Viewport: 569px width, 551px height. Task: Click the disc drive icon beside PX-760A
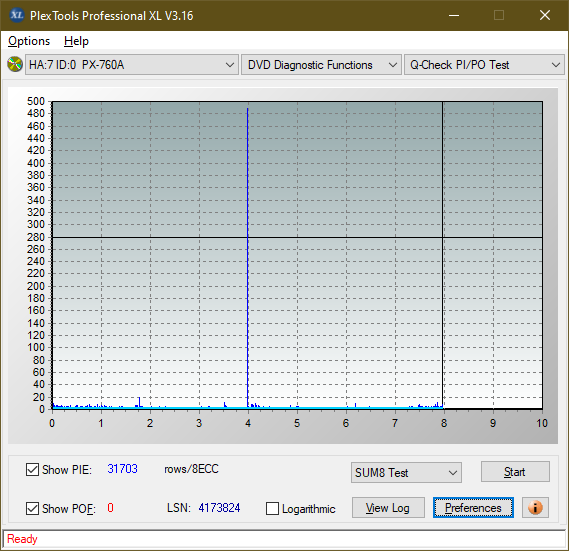[15, 65]
